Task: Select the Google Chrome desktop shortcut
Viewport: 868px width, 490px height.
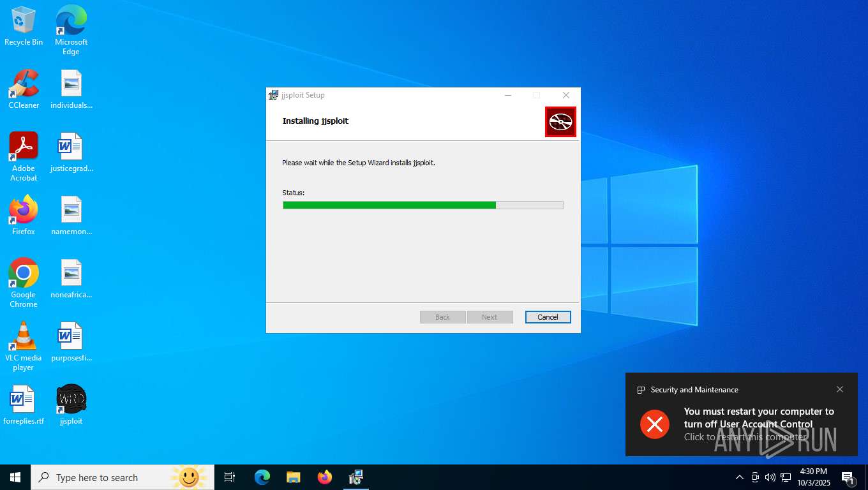Action: [x=24, y=283]
